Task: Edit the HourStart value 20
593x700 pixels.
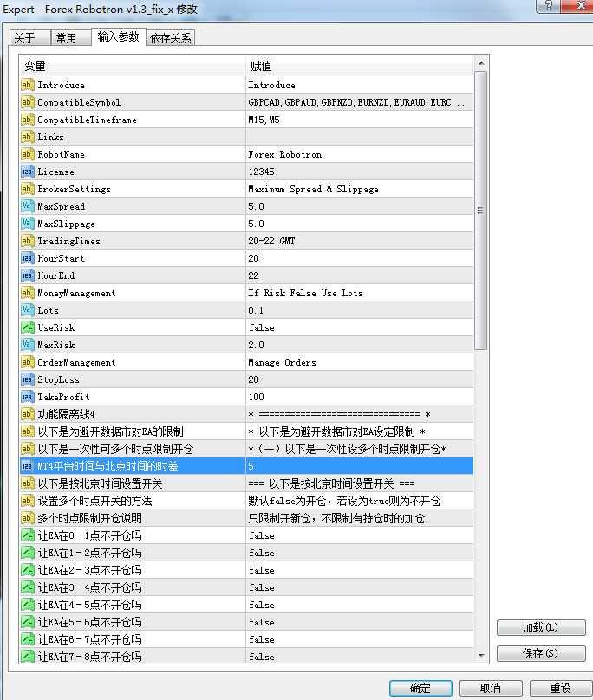Action: click(360, 258)
